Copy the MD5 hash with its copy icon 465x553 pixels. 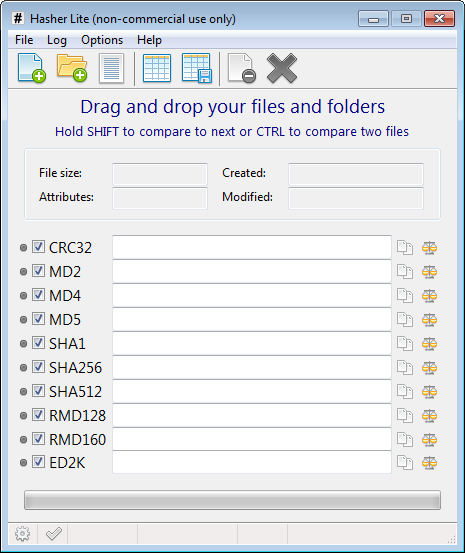tap(405, 320)
